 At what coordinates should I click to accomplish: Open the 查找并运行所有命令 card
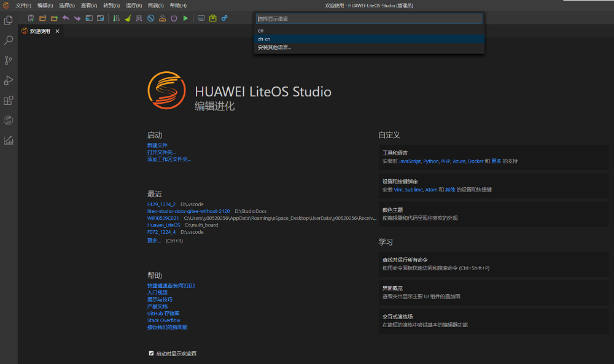pyautogui.click(x=494, y=264)
